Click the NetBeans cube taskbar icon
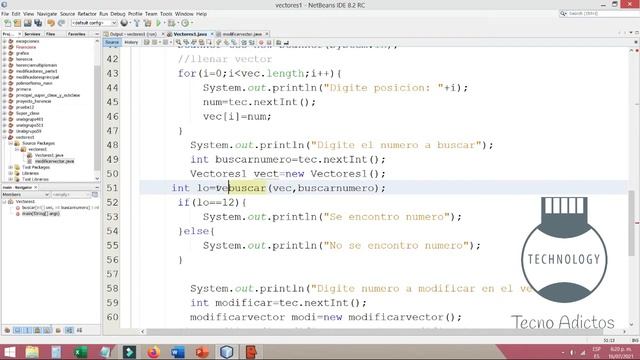This screenshot has height=360, width=640. pos(227,352)
